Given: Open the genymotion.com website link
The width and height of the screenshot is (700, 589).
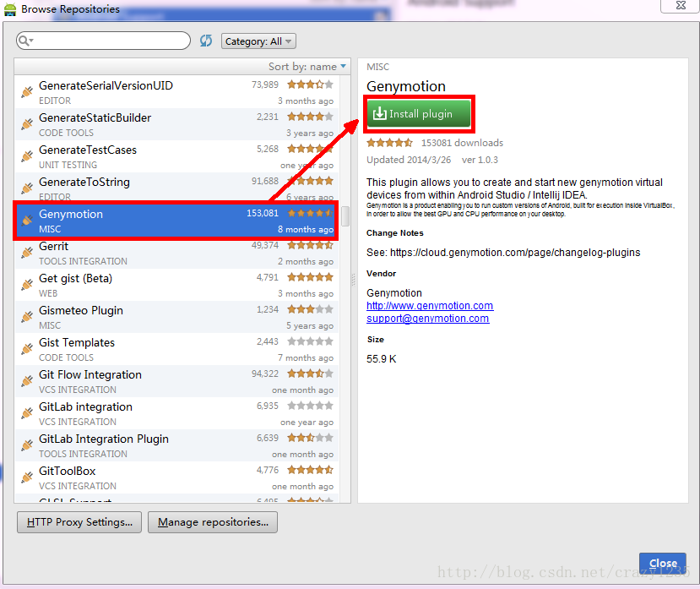Looking at the screenshot, I should point(430,306).
